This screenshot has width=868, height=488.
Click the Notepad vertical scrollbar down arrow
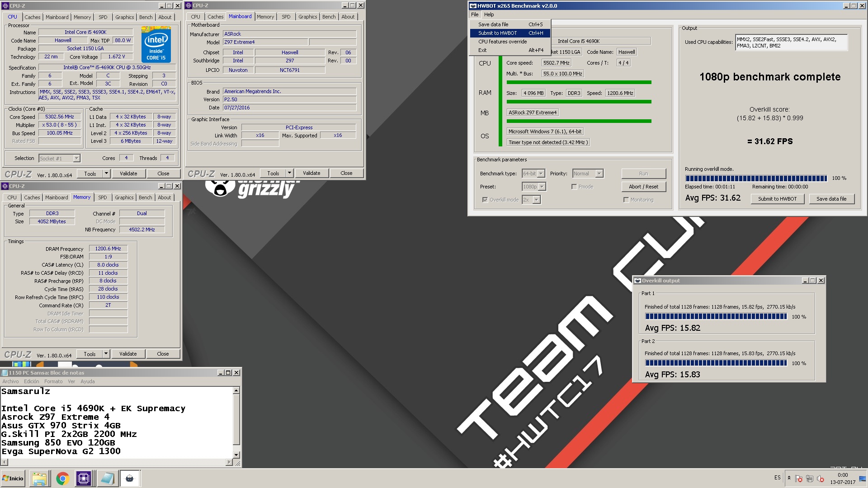236,455
